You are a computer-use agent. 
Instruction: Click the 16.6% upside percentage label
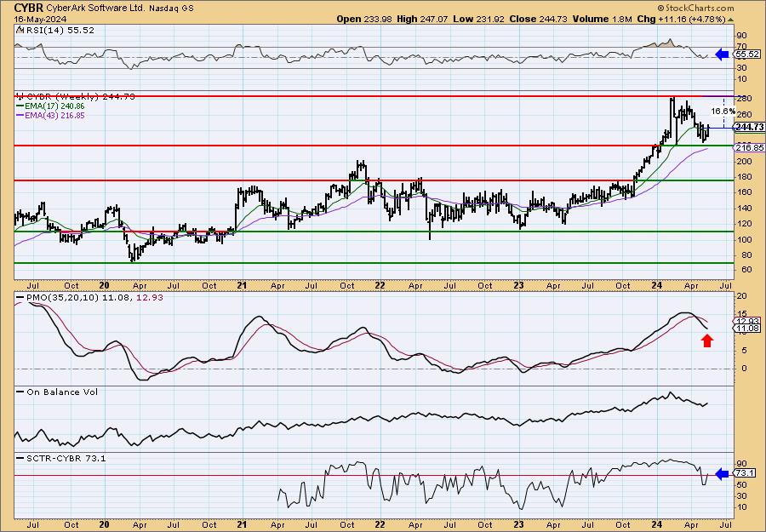(723, 112)
